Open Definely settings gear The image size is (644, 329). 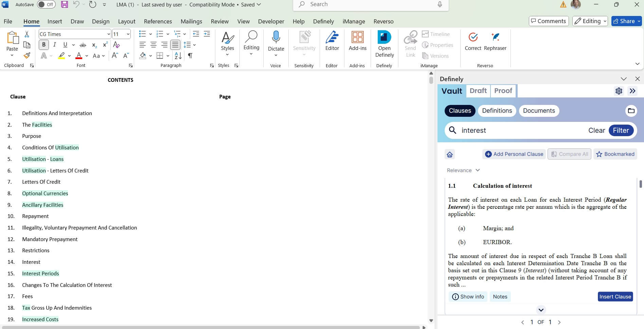(x=619, y=91)
